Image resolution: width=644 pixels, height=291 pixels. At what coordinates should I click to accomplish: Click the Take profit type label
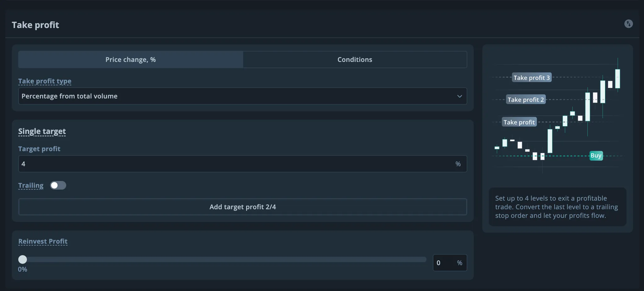pos(45,81)
